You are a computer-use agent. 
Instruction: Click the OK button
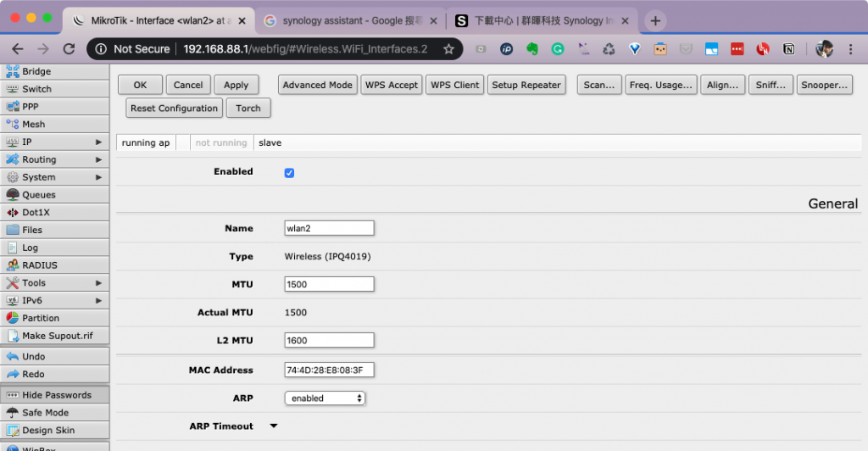(140, 85)
